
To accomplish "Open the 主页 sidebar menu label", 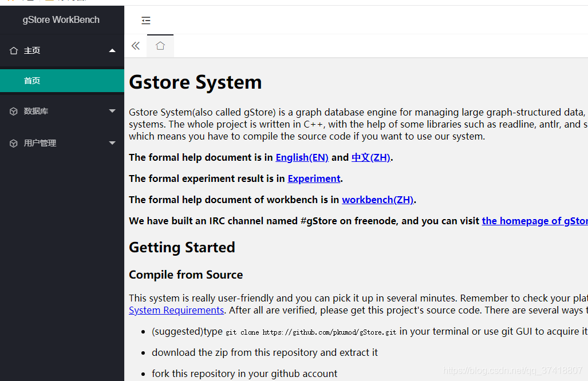I will (32, 50).
